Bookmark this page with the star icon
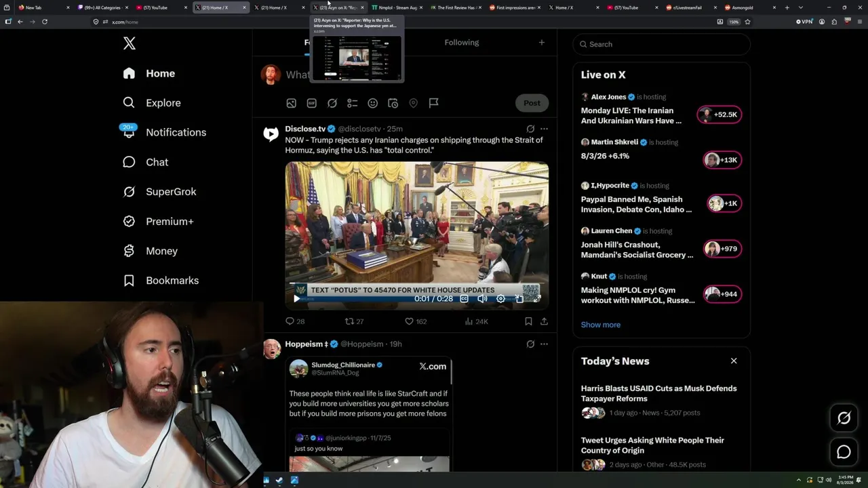The height and width of the screenshot is (488, 868). (747, 22)
